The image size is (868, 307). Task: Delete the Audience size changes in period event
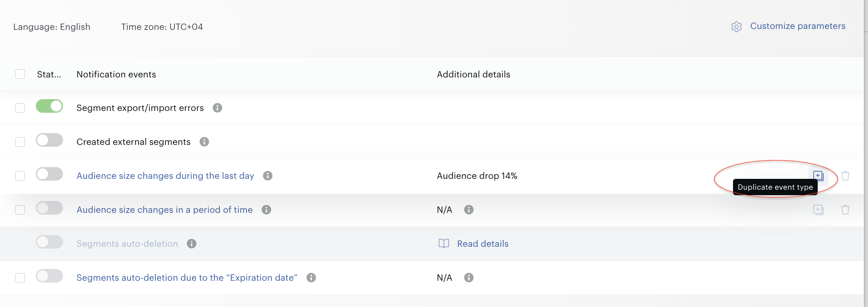tap(845, 210)
